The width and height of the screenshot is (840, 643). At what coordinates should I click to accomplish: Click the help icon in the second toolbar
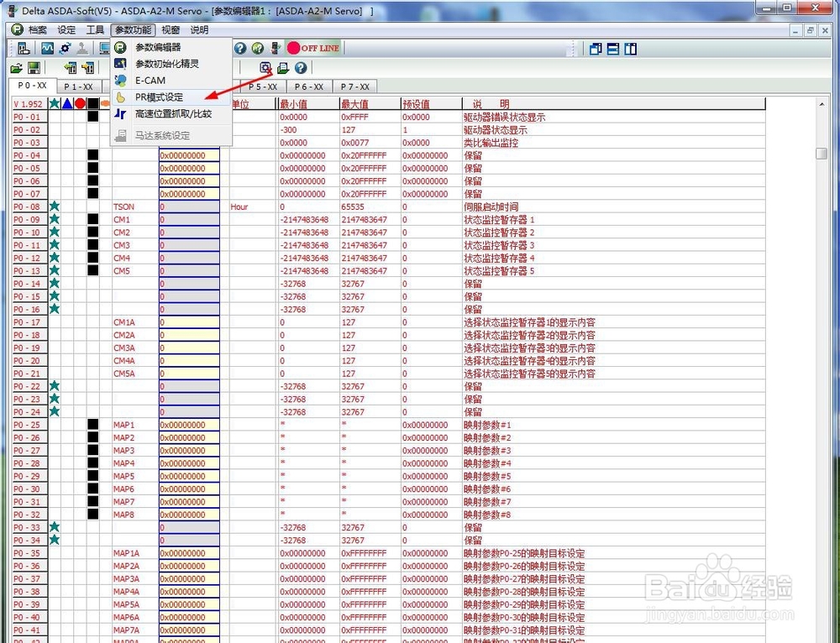(x=301, y=67)
